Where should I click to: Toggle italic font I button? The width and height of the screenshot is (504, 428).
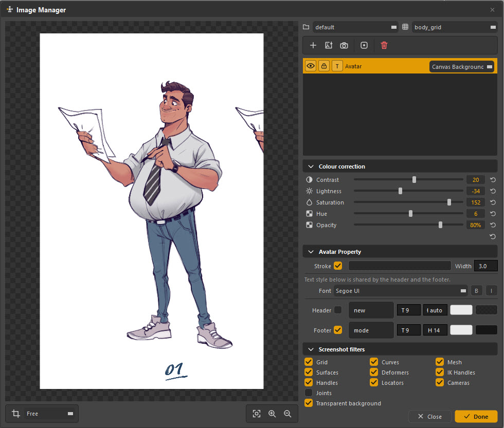click(x=491, y=291)
